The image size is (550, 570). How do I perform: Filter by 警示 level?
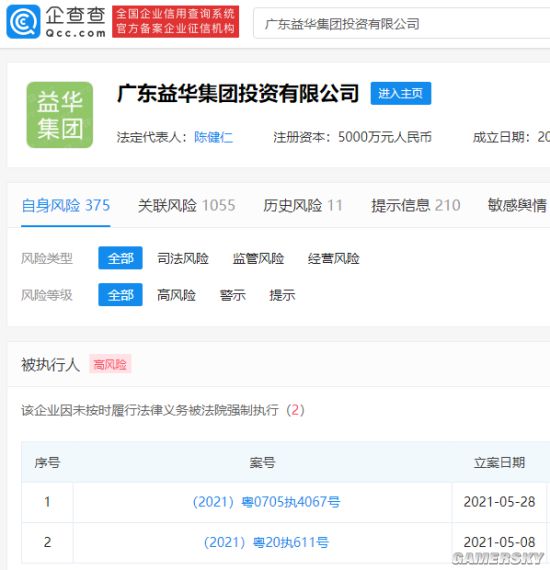click(233, 295)
